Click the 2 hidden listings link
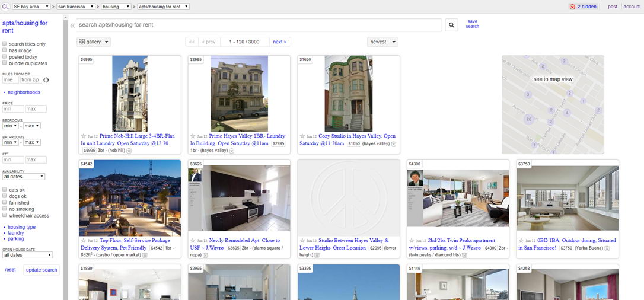Screen dimensions: 644x300 [x=587, y=7]
